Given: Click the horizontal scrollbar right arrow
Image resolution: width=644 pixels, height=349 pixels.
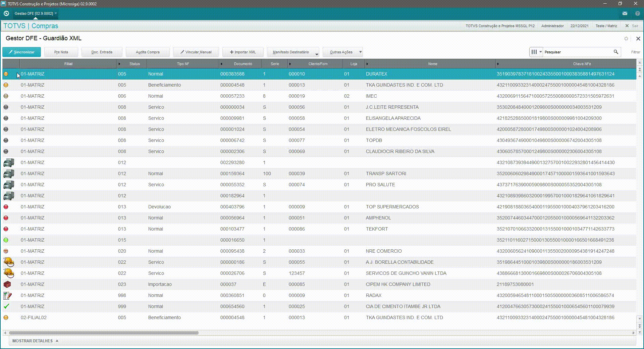Looking at the screenshot, I should 633,333.
